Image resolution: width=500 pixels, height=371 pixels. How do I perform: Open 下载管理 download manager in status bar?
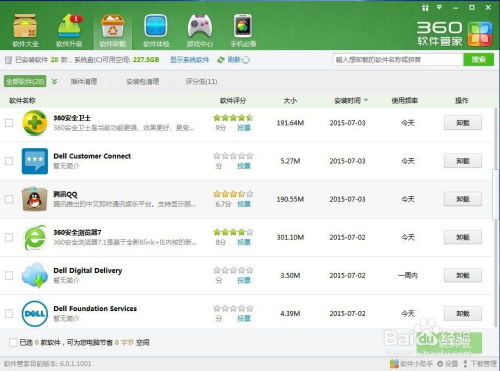point(480,364)
